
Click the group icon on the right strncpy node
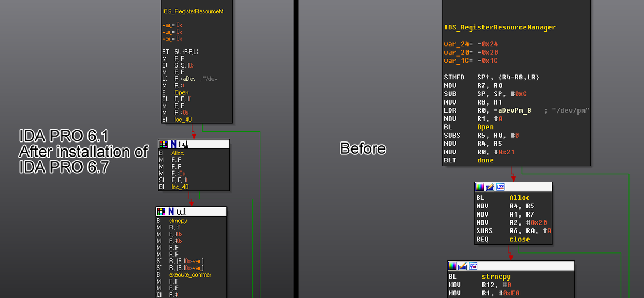(473, 266)
